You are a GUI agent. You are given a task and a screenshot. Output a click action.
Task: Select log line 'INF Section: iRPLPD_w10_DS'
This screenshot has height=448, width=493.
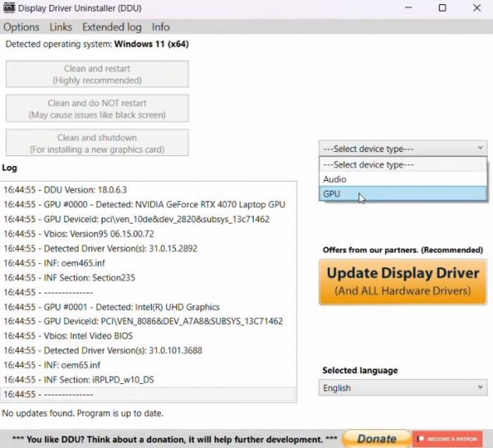click(148, 380)
